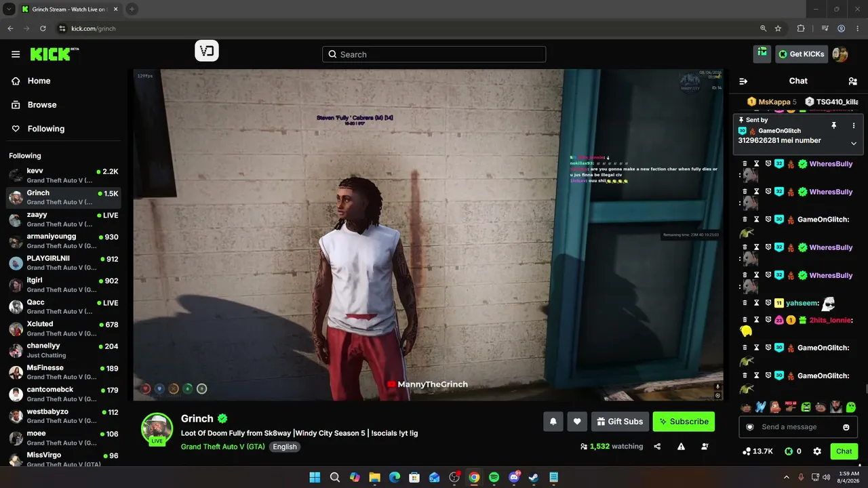The image size is (868, 488).
Task: Open the emoji picker in message box
Action: tap(846, 427)
